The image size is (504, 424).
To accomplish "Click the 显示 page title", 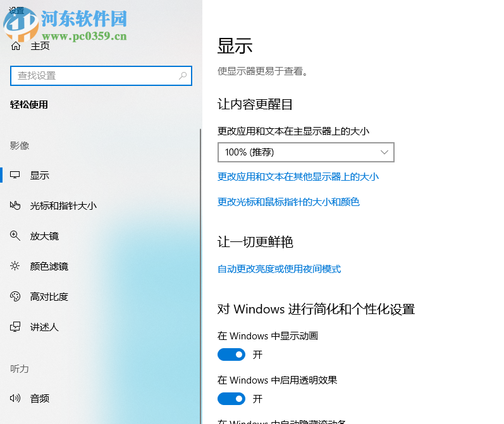I will click(235, 46).
